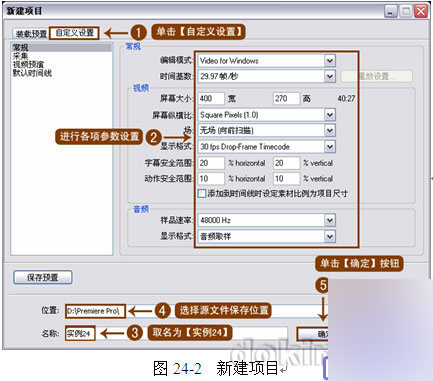The image size is (433, 381).
Task: Open the 时间基数 dropdown arrow
Action: (330, 76)
